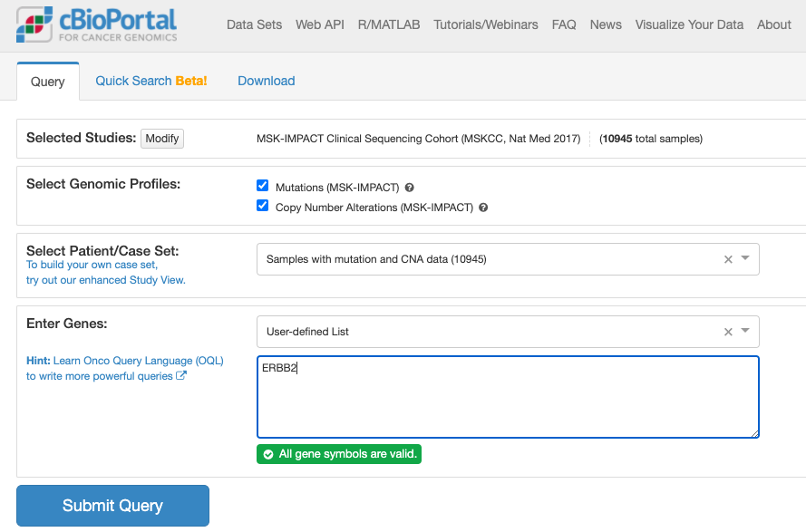Screen dimensions: 806x532
Task: Click external link icon beside OQL hint
Action: coord(181,376)
